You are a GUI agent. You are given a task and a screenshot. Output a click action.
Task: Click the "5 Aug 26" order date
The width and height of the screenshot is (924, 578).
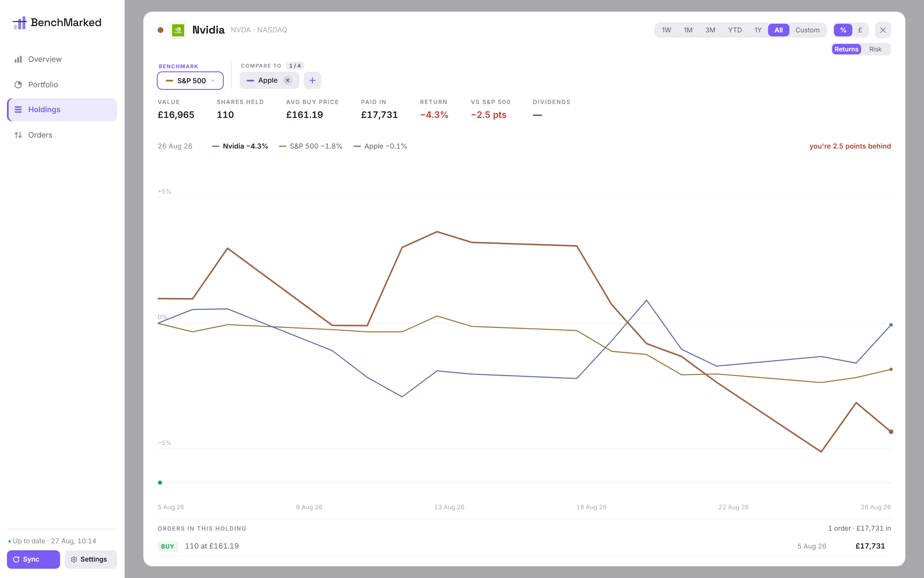click(x=812, y=546)
